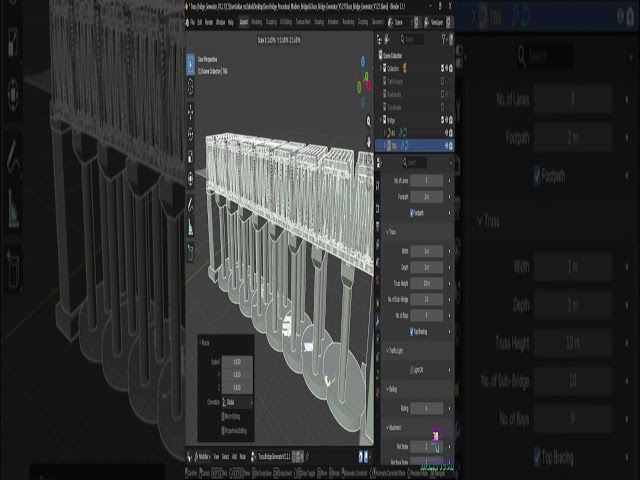Switch to the Layout workspace tab
This screenshot has height=480, width=640.
[x=244, y=22]
